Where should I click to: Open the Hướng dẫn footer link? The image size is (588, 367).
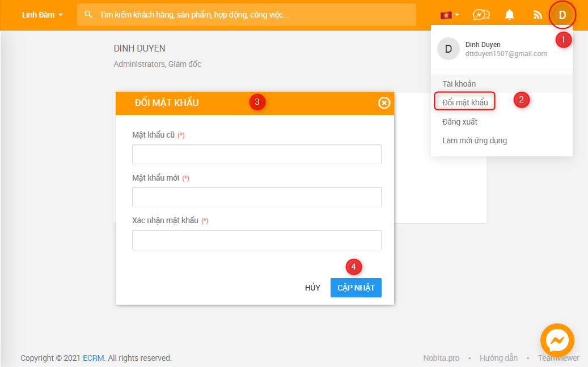point(498,358)
